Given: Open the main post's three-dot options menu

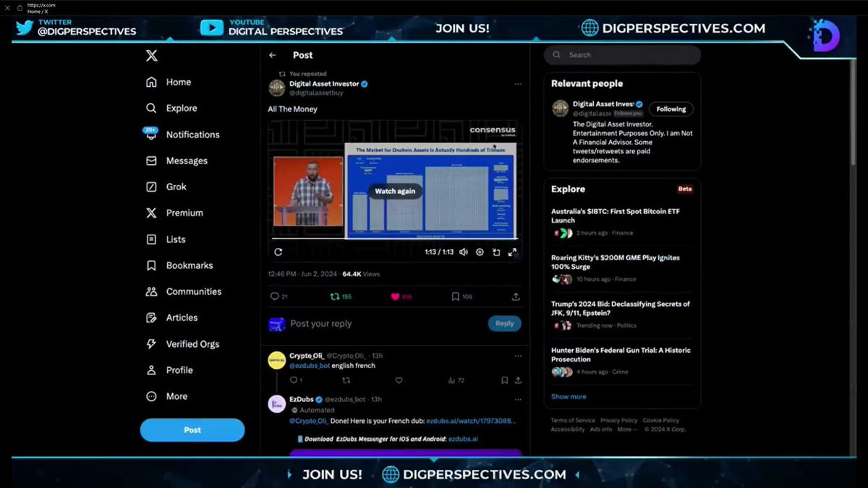Looking at the screenshot, I should 518,84.
